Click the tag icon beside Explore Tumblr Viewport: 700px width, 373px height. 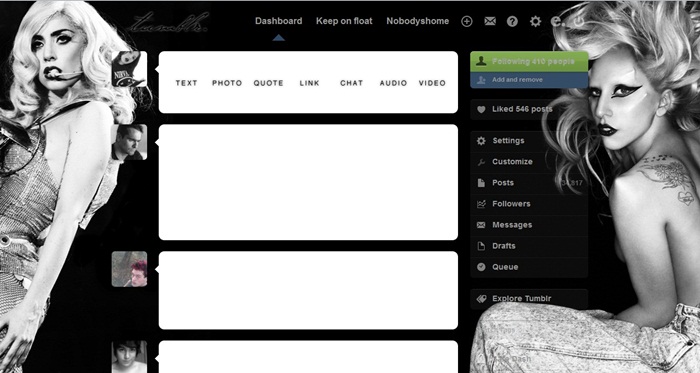tap(481, 299)
